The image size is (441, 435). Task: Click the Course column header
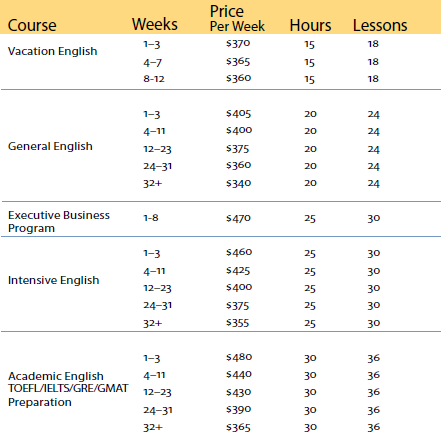32,25
